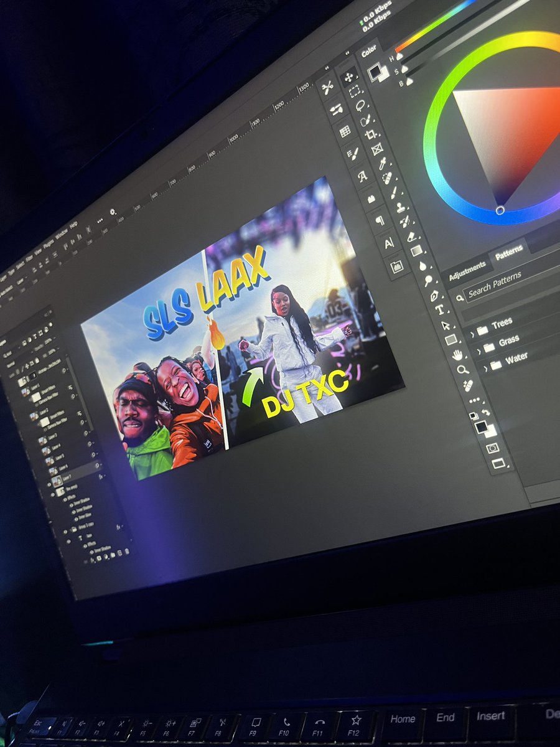560x747 pixels.
Task: Open the Edit Toolbar three-dots button
Action: (474, 400)
